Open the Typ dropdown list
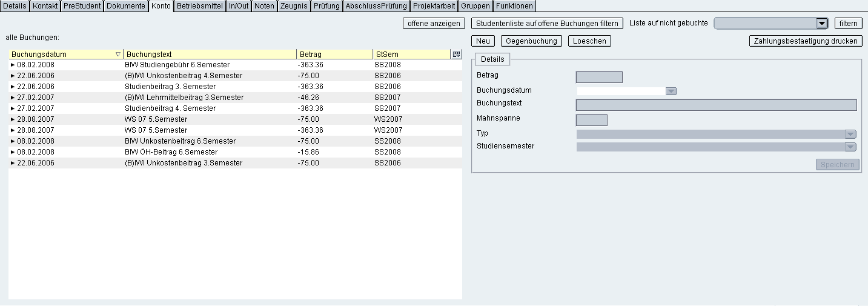 coord(850,135)
